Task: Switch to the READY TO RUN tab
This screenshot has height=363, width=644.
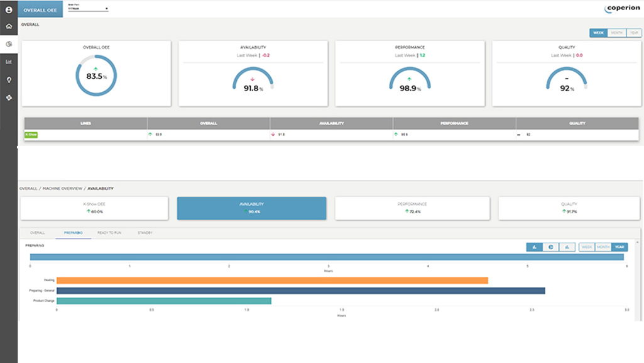Action: (x=109, y=232)
